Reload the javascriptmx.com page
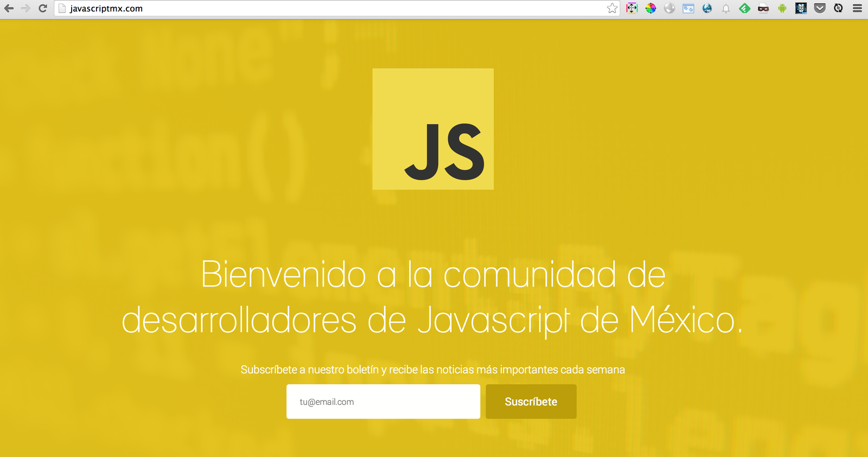 click(43, 8)
